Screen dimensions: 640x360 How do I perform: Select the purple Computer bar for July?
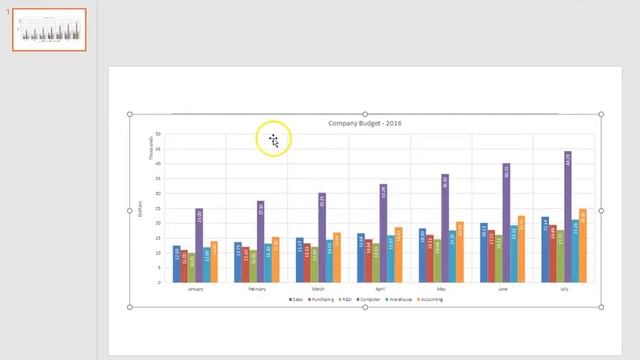[x=568, y=217]
